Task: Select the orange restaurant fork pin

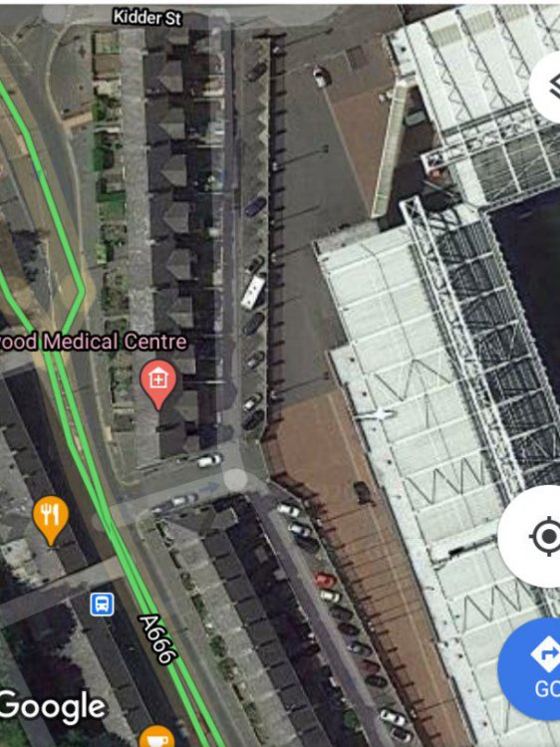Action: pos(51,520)
